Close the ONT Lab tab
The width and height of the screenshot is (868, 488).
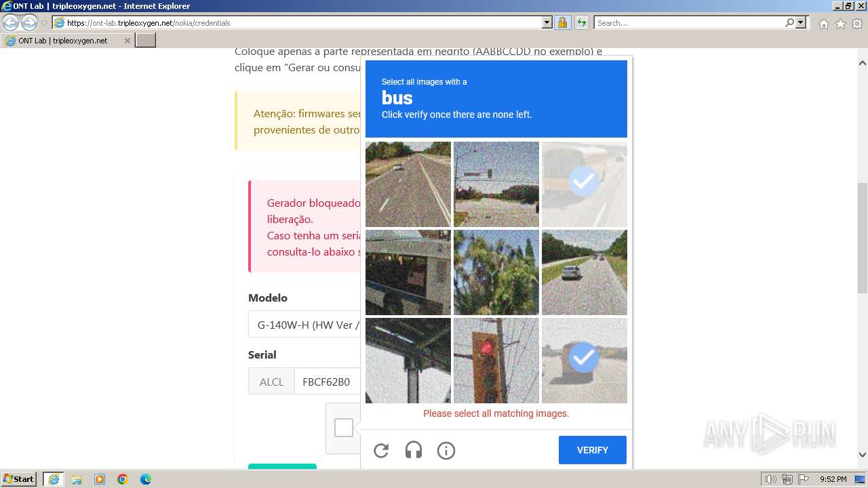point(127,41)
